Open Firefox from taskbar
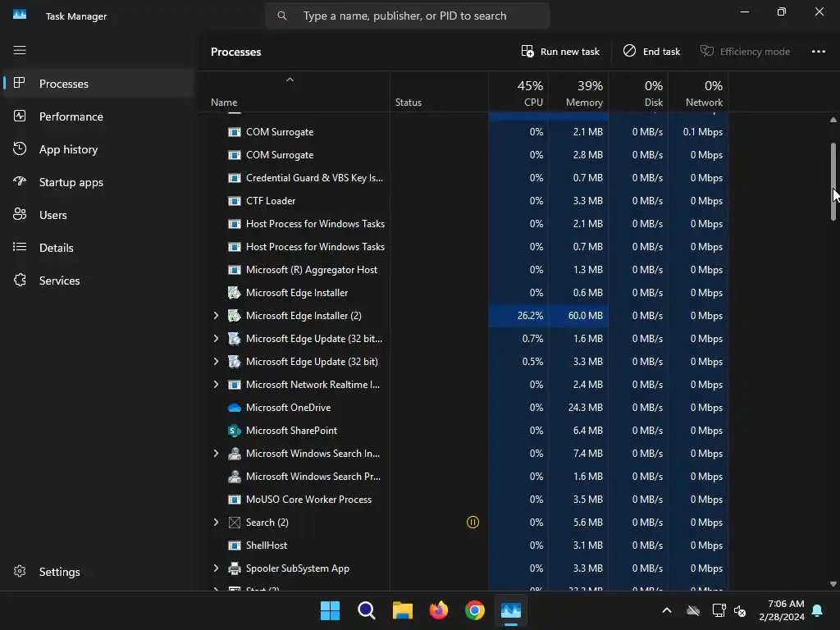The height and width of the screenshot is (630, 840). [x=439, y=610]
